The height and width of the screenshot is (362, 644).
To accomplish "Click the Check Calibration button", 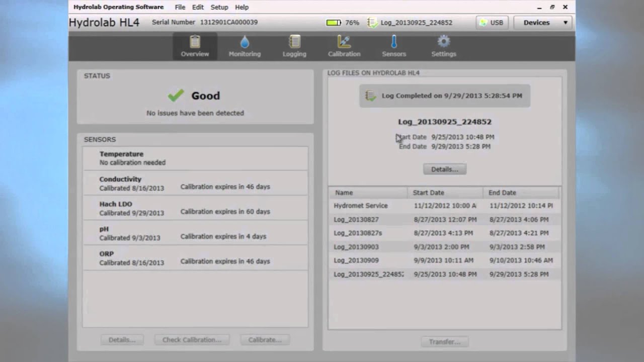I will pyautogui.click(x=192, y=340).
